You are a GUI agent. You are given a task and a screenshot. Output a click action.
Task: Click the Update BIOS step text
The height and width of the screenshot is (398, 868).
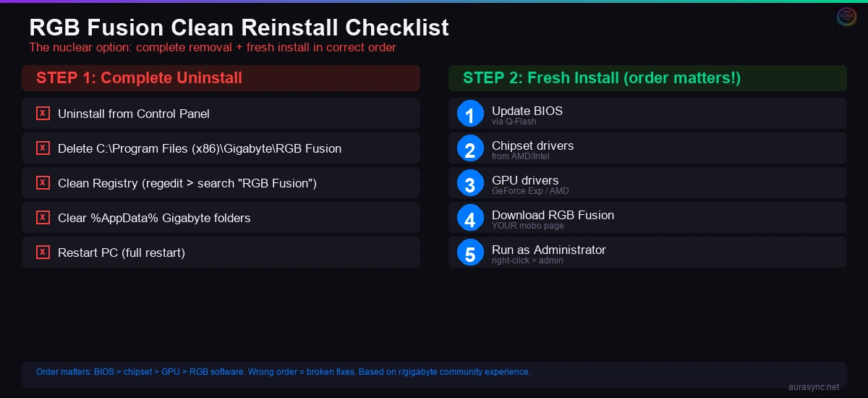click(527, 111)
